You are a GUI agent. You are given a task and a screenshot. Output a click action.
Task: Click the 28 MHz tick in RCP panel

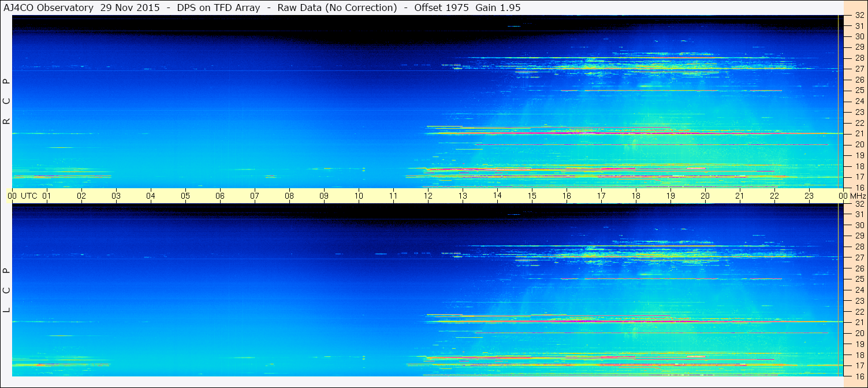click(x=859, y=58)
